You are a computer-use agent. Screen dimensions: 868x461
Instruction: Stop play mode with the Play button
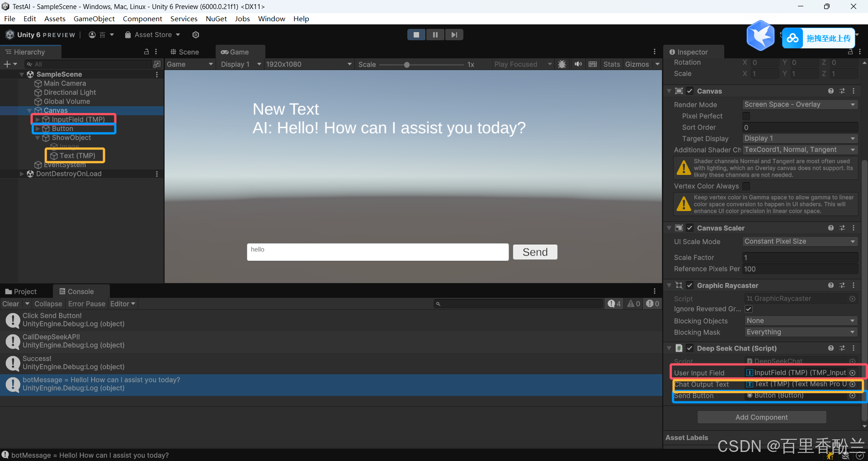pyautogui.click(x=416, y=35)
